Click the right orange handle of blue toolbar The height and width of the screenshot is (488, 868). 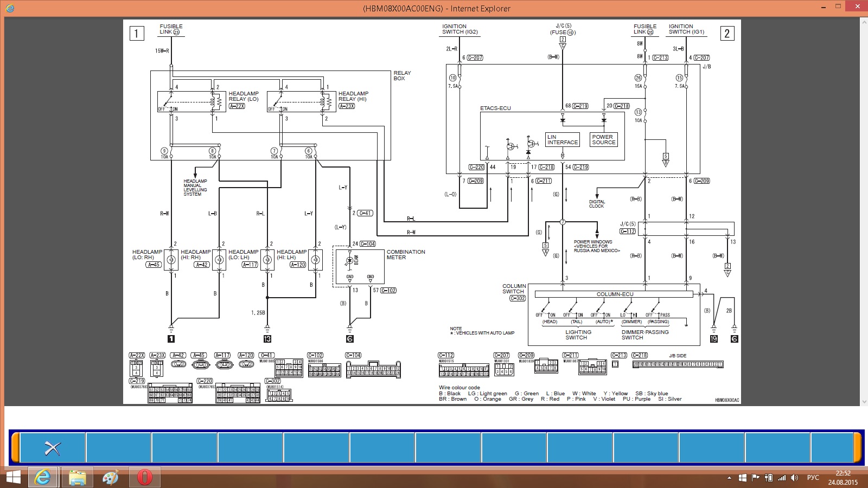tap(858, 448)
